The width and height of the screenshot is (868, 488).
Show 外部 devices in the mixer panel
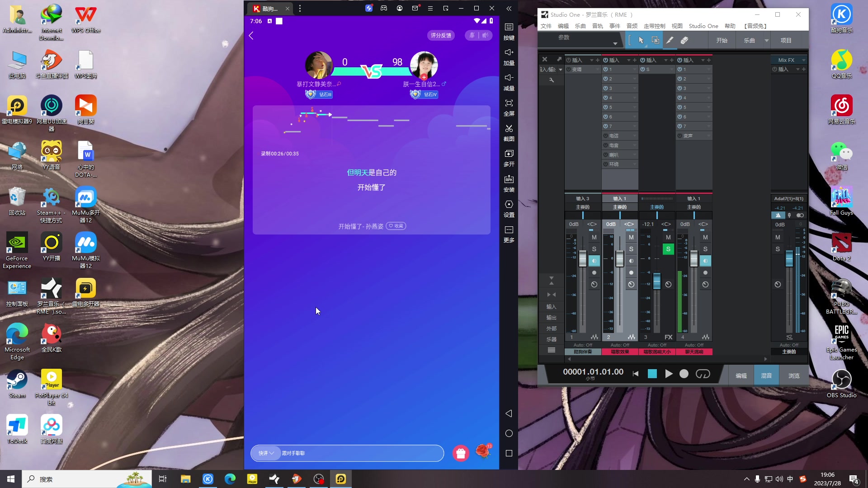pyautogui.click(x=551, y=328)
